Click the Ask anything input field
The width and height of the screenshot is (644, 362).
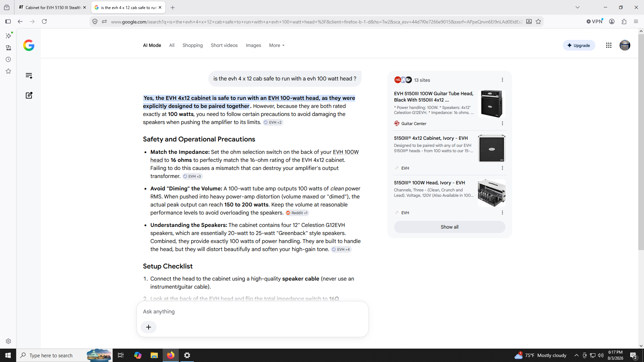[x=252, y=311]
